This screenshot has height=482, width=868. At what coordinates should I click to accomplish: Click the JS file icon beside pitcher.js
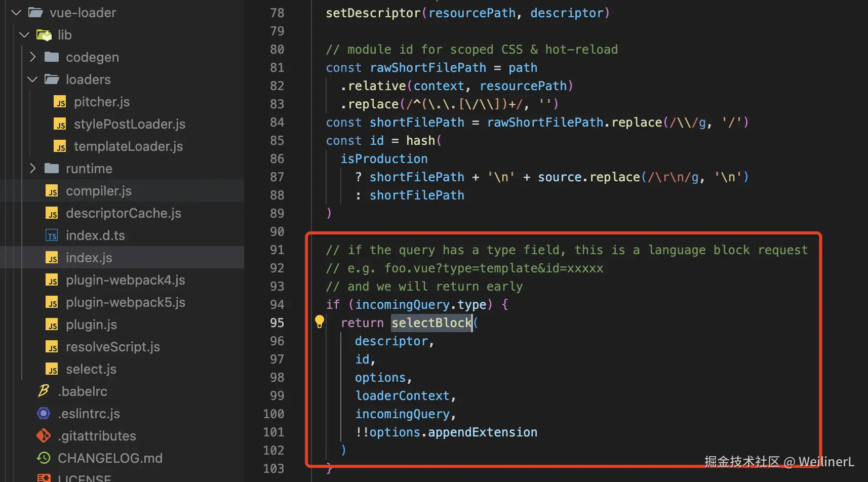[x=60, y=102]
